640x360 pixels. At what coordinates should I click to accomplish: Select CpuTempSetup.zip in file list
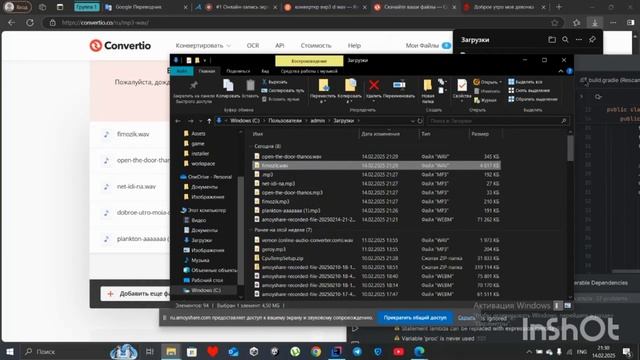[x=282, y=258]
